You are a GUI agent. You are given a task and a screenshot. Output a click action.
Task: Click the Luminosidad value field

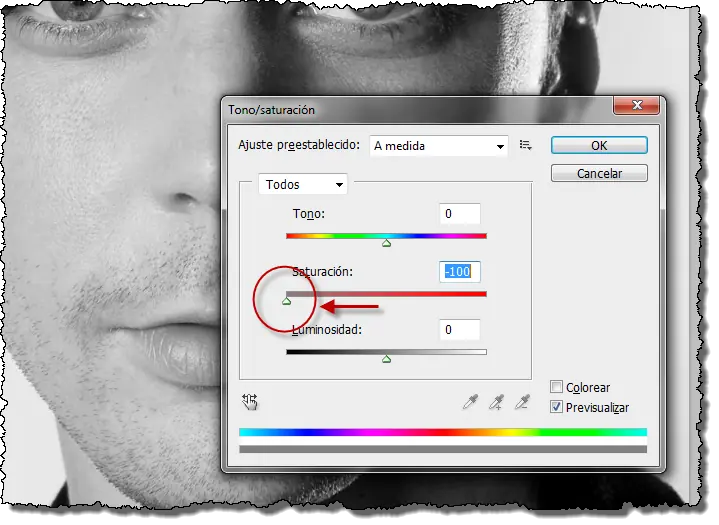(459, 330)
